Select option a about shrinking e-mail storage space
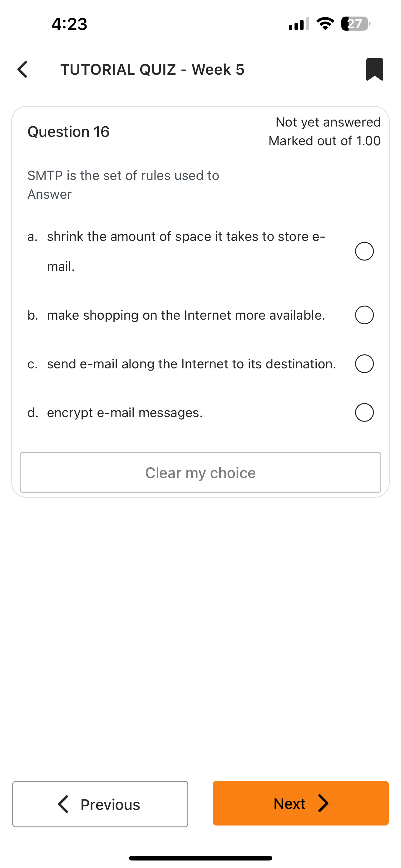The width and height of the screenshot is (401, 868). pos(364,251)
